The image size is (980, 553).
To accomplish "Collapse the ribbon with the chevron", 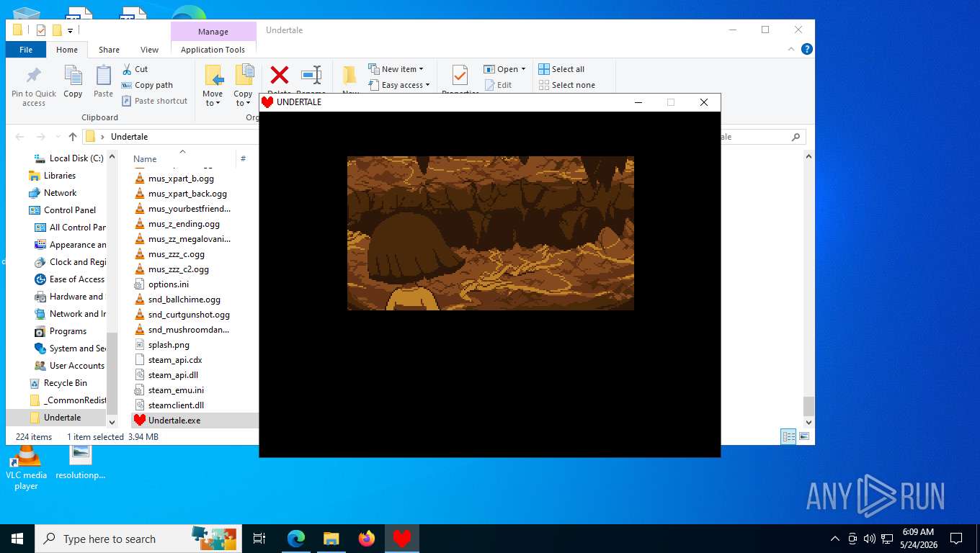I will 793,49.
